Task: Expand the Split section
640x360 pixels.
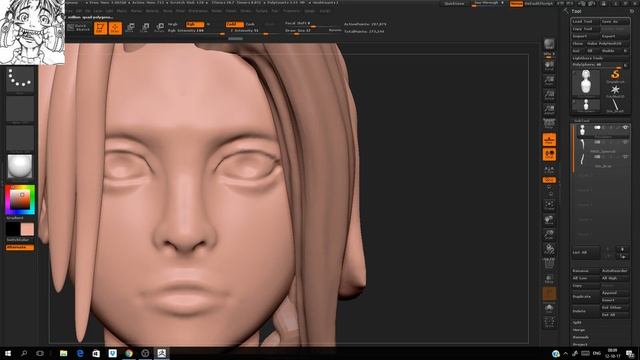Action: click(x=577, y=322)
